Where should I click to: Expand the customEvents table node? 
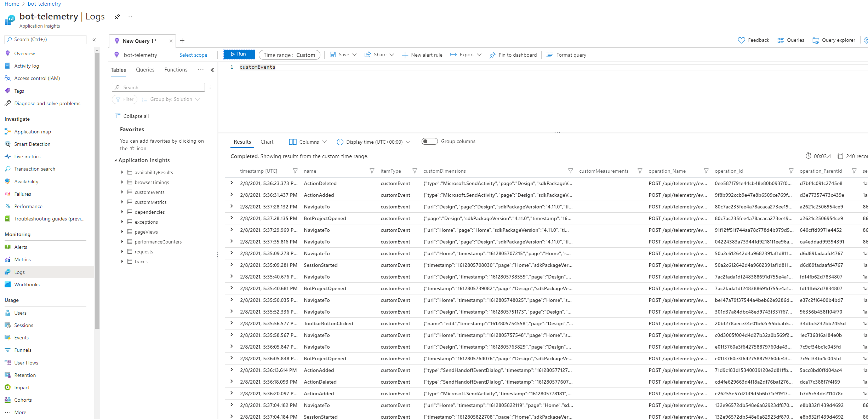point(123,192)
